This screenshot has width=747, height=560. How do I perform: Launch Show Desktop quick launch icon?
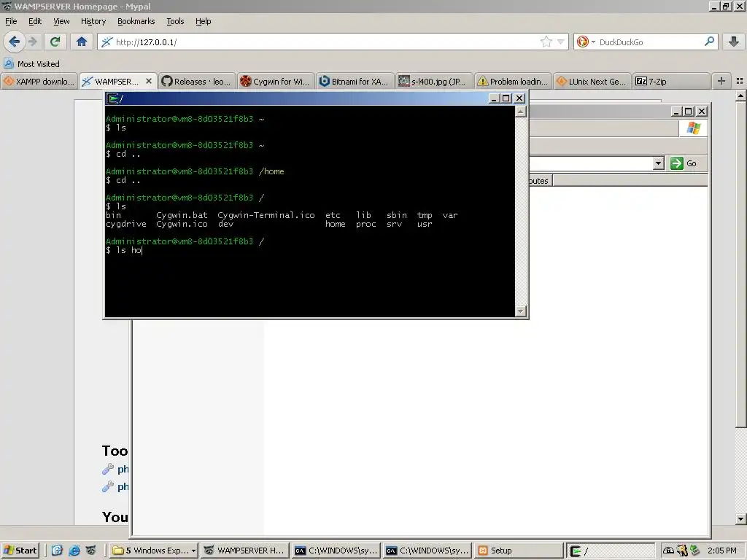click(57, 551)
